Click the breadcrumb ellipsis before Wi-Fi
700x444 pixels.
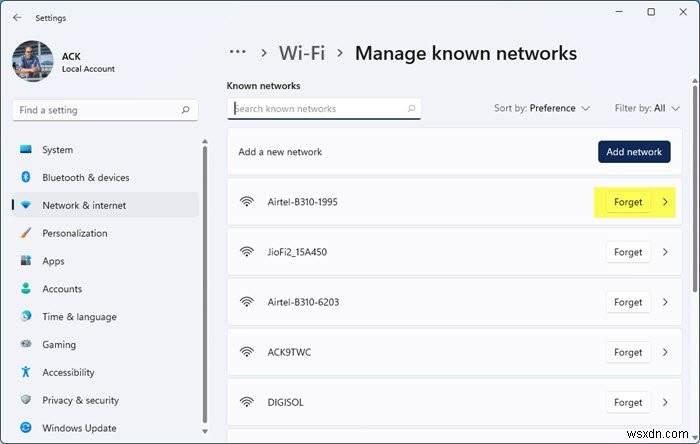click(x=237, y=53)
